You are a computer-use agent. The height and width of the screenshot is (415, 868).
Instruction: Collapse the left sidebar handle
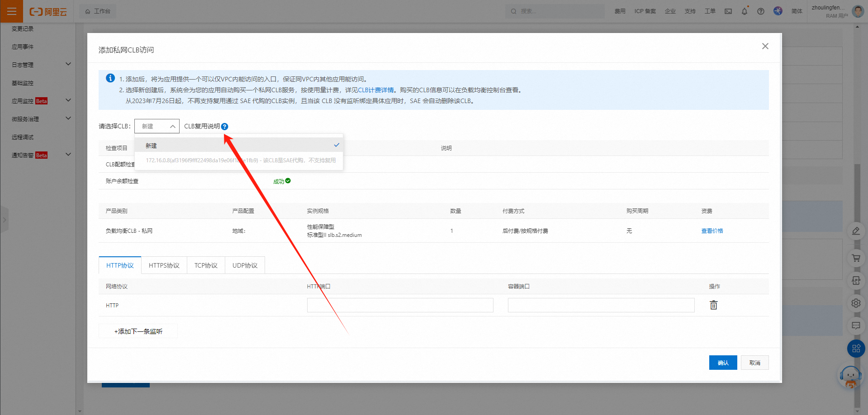(4, 220)
